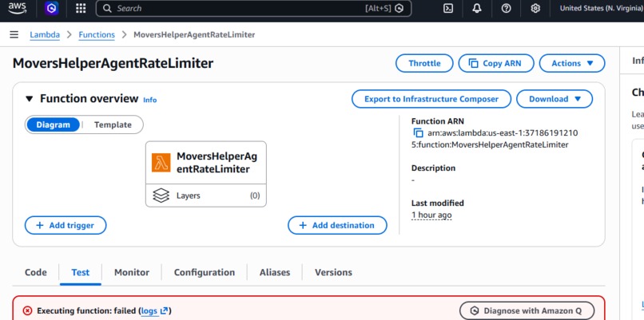Open the United States (N. Virginia) region selector
This screenshot has width=644, height=320.
(601, 8)
